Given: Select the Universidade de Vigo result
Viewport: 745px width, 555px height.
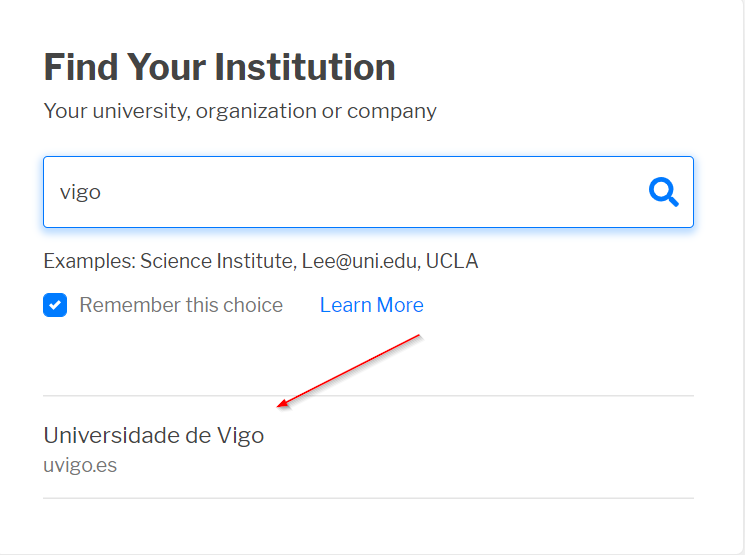Looking at the screenshot, I should point(153,436).
